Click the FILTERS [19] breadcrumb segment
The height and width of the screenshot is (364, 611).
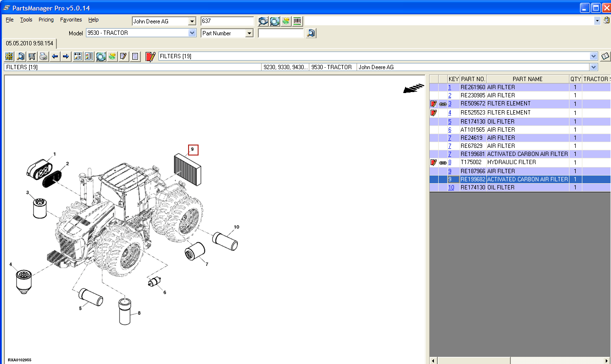click(133, 67)
